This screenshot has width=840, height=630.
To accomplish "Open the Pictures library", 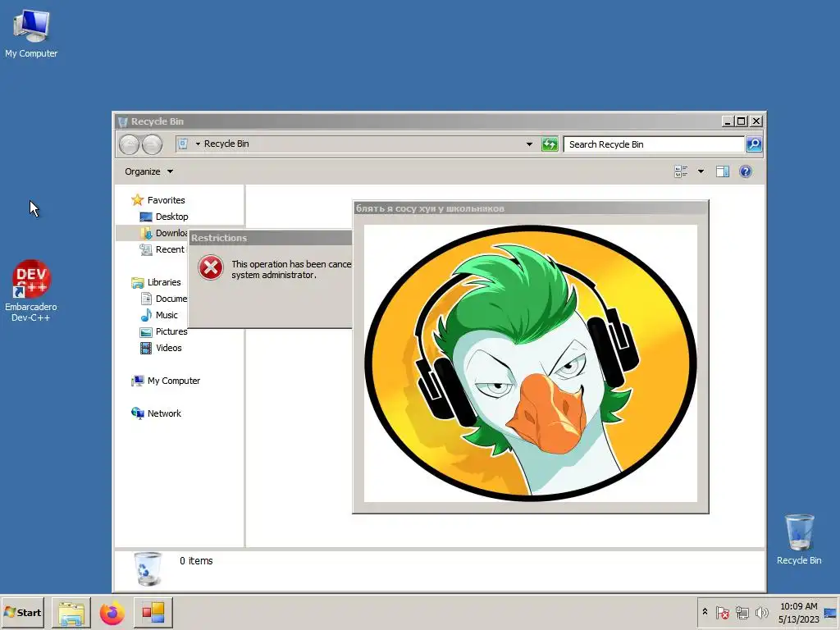I will (x=163, y=331).
